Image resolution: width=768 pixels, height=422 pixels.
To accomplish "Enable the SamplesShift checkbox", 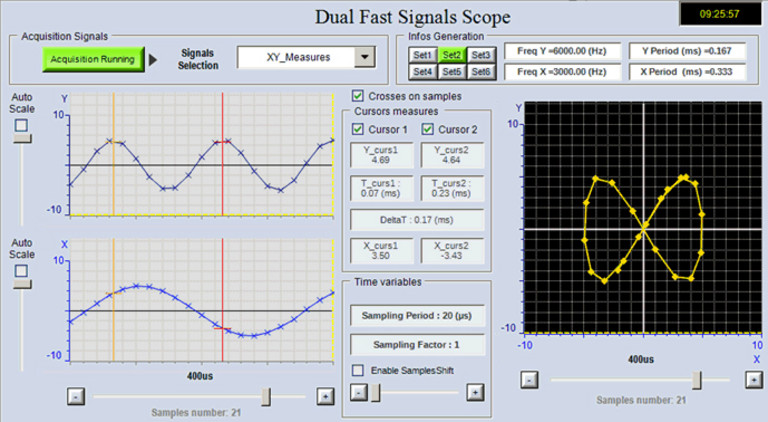I will (359, 370).
